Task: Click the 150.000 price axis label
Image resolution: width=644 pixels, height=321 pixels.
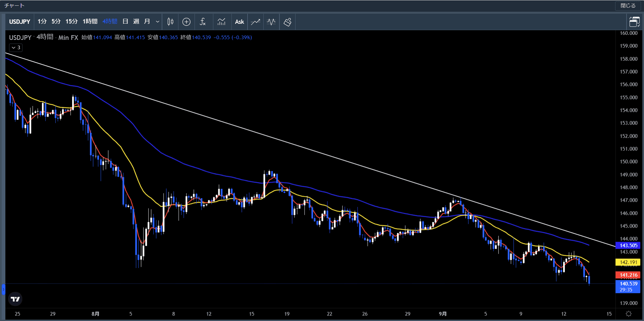Action: pos(629,162)
